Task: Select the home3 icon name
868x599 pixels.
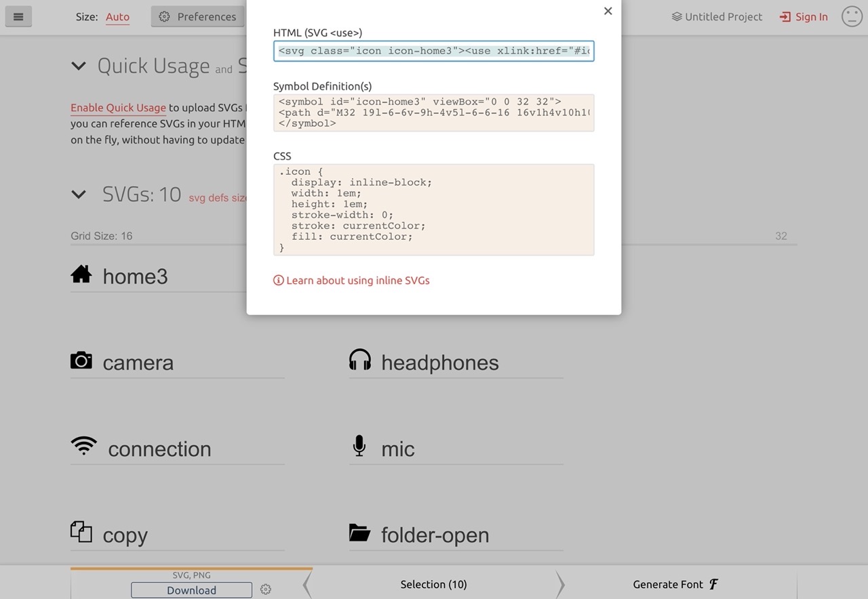Action: (135, 276)
